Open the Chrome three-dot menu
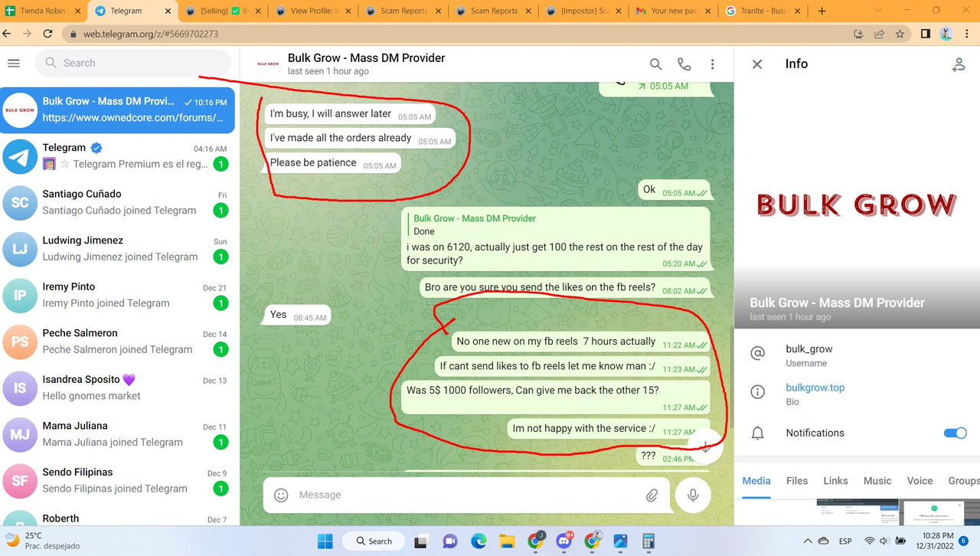Viewport: 980px width, 556px height. click(968, 34)
